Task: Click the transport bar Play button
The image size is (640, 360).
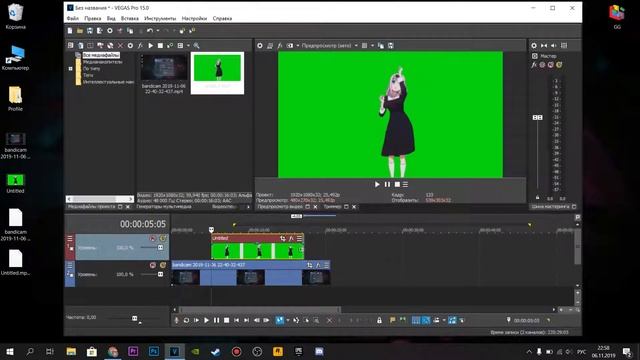Action: pos(206,320)
